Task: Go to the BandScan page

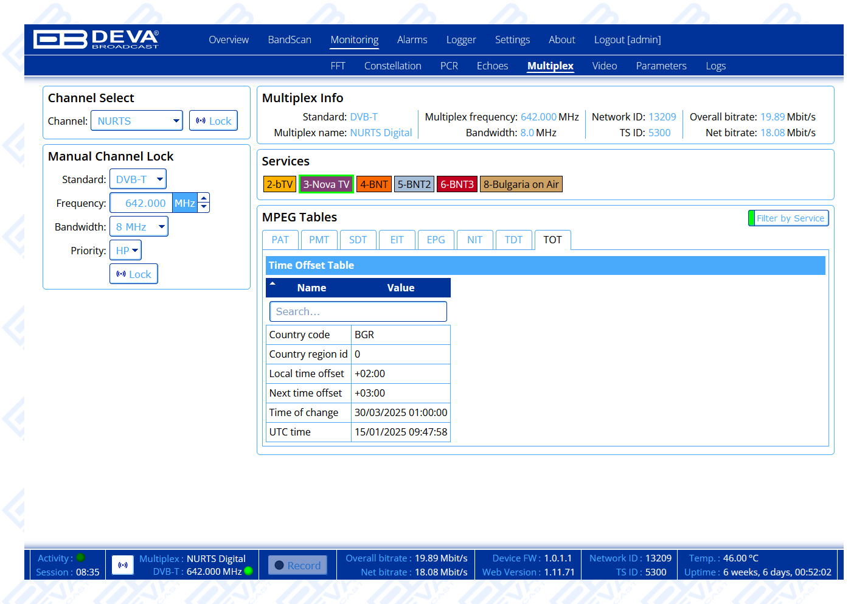Action: [x=290, y=40]
